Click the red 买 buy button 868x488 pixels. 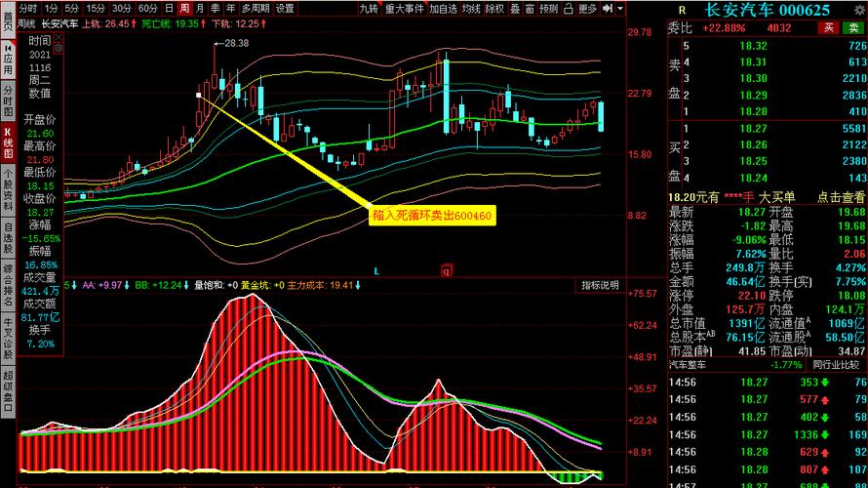point(829,27)
